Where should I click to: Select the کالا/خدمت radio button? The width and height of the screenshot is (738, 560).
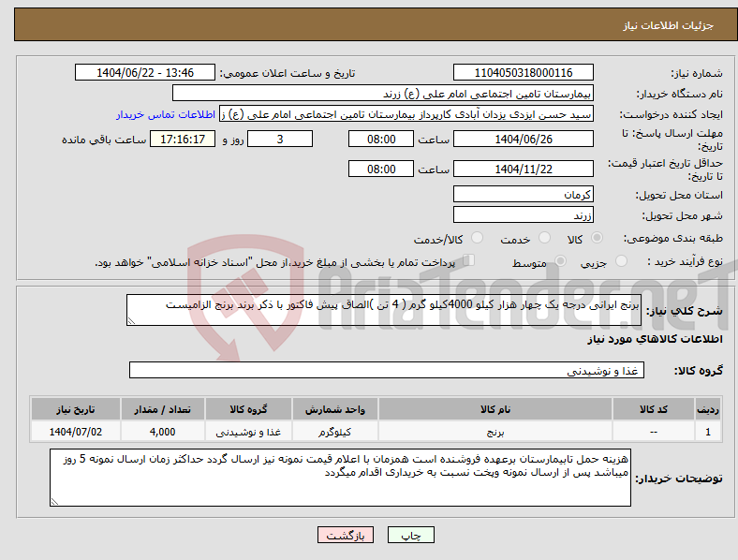pyautogui.click(x=478, y=238)
